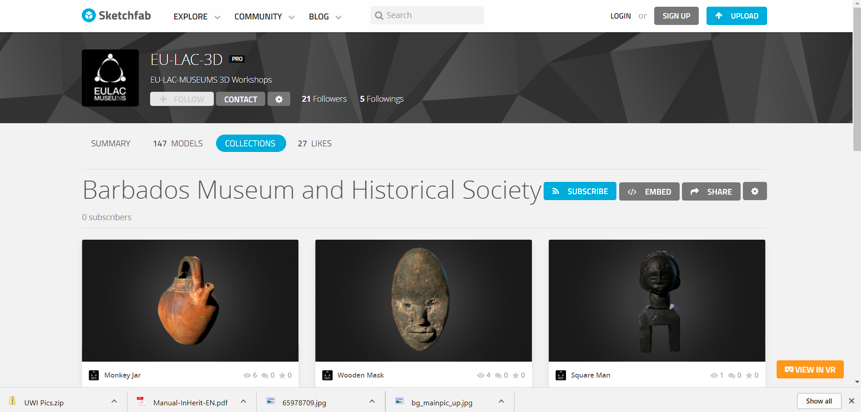Switch to the Summary tab

tap(110, 143)
